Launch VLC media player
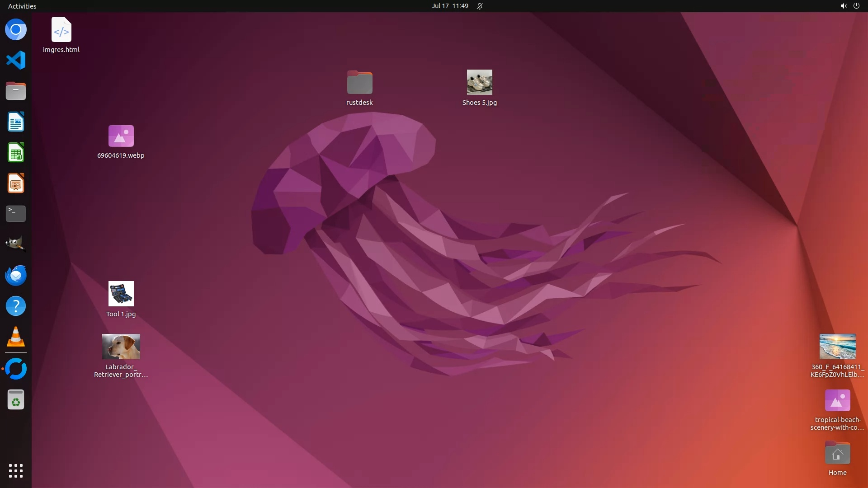 coord(16,337)
